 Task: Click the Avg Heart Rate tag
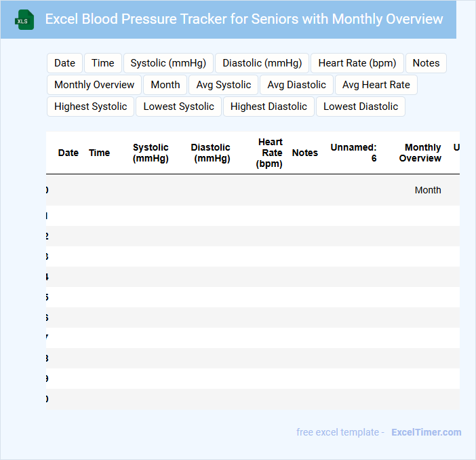376,85
